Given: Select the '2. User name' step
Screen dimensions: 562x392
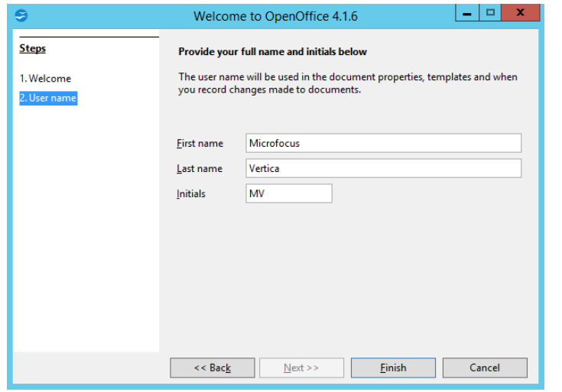Looking at the screenshot, I should pyautogui.click(x=48, y=98).
